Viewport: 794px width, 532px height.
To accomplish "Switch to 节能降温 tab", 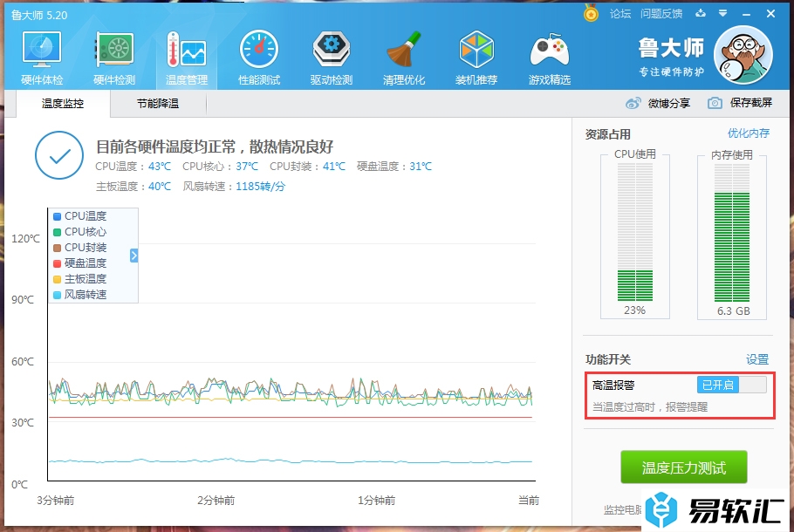I will tap(158, 104).
